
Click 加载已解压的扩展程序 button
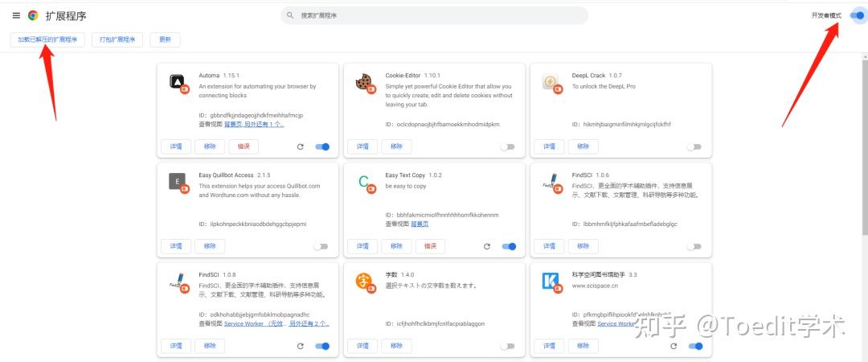tap(47, 39)
